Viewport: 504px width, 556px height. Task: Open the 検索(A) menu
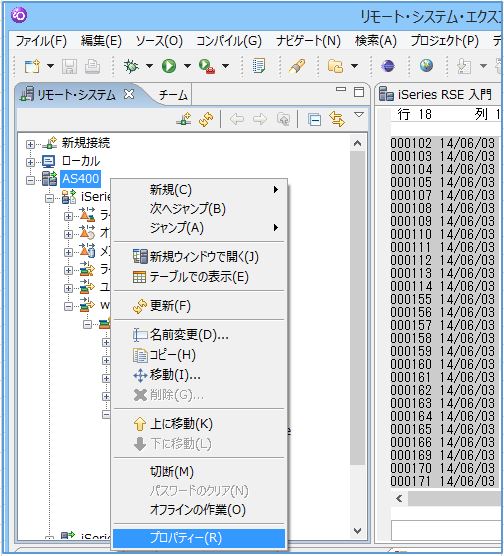coord(376,41)
